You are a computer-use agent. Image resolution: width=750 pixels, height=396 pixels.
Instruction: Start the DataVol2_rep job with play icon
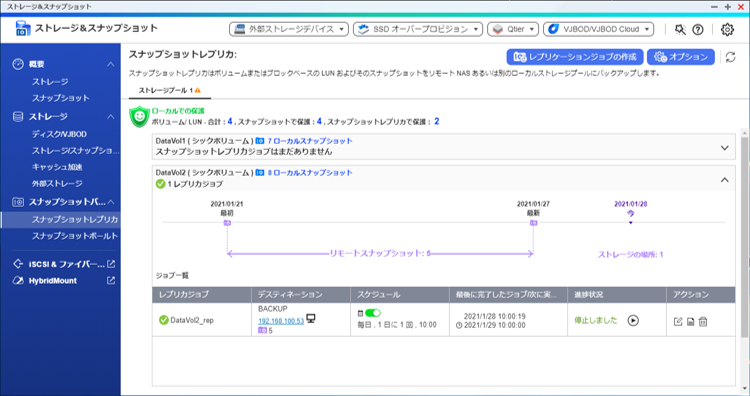(x=633, y=320)
